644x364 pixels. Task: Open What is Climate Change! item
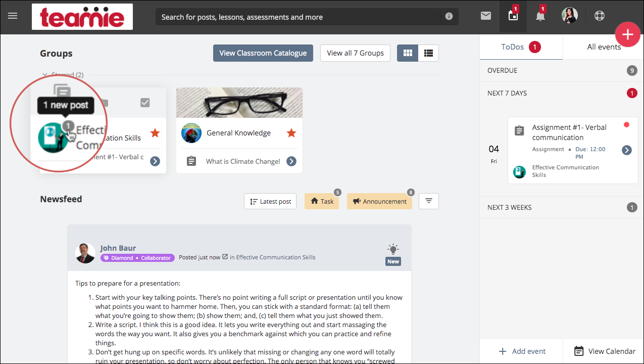click(243, 162)
